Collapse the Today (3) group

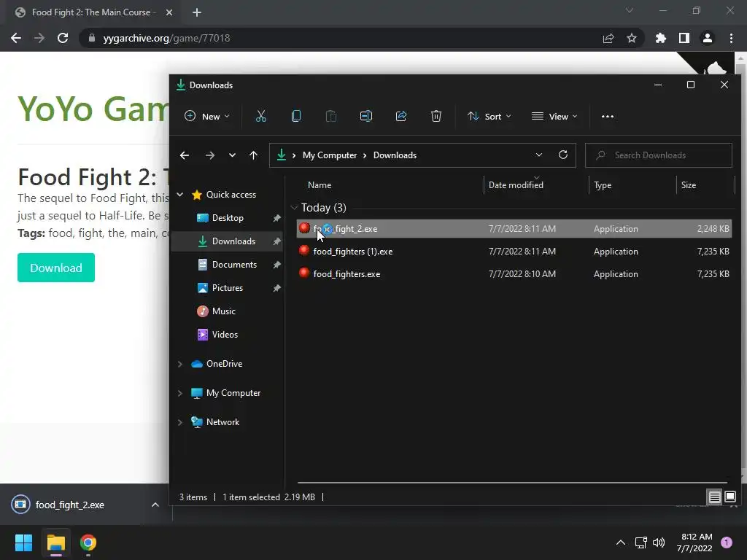(x=294, y=208)
